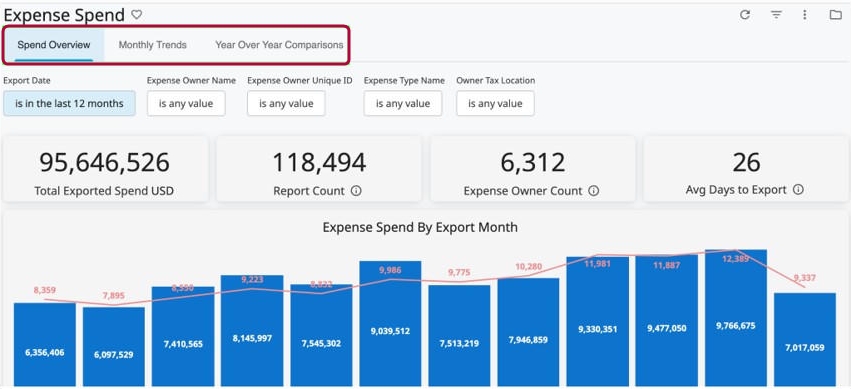Viewport: 851px width, 389px height.
Task: Switch to the Monthly Trends tab
Action: (153, 45)
